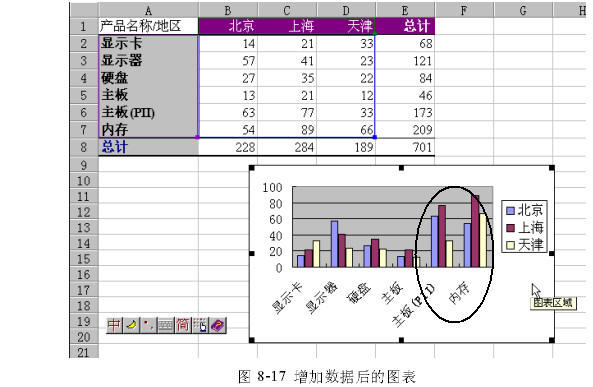Select column C header
The height and width of the screenshot is (387, 593).
click(x=287, y=10)
